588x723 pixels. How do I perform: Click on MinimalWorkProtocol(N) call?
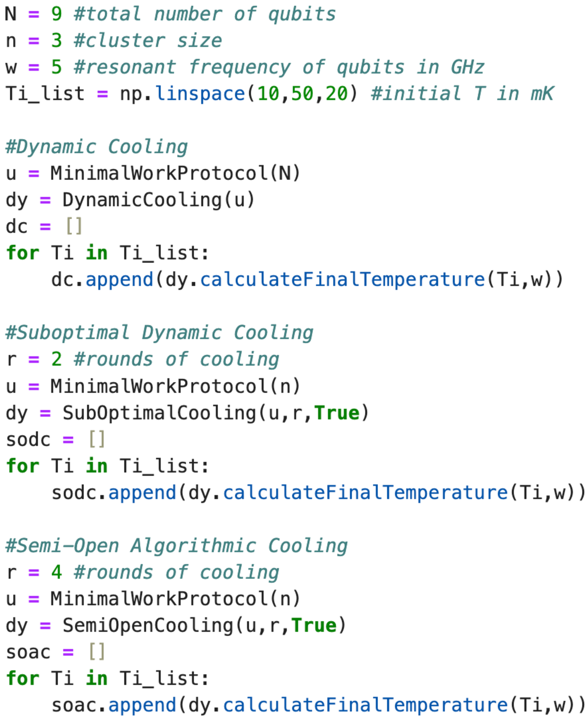pos(175,174)
